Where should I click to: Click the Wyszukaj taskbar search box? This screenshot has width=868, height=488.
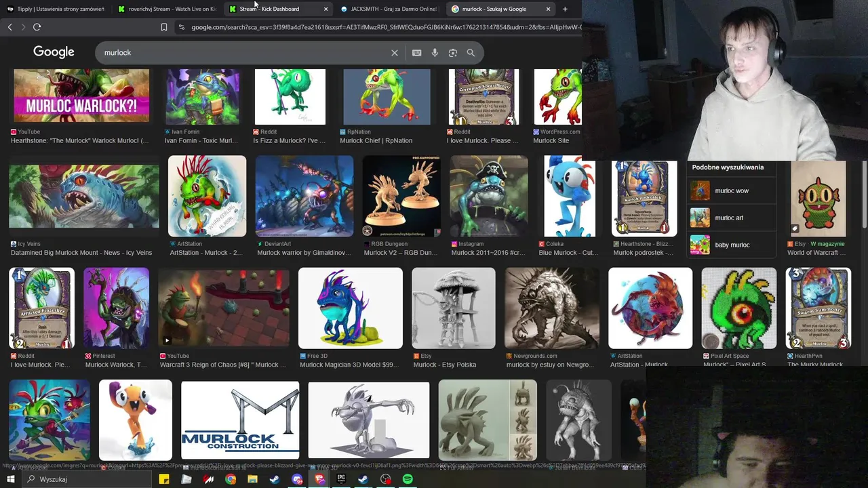(87, 479)
